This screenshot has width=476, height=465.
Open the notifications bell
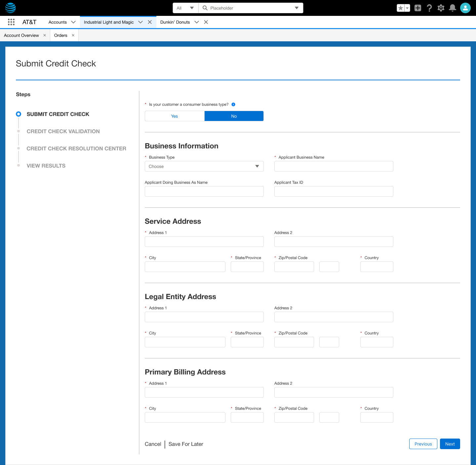453,8
